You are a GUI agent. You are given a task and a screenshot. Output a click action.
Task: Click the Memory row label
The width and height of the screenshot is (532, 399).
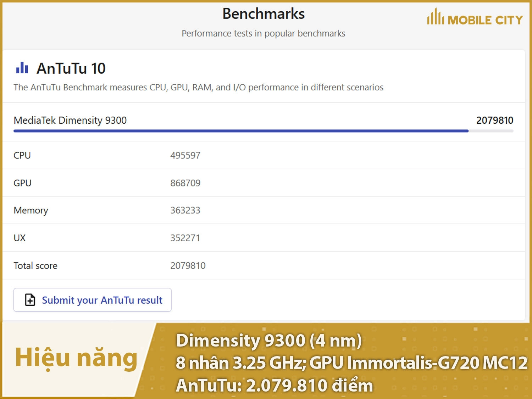click(31, 210)
